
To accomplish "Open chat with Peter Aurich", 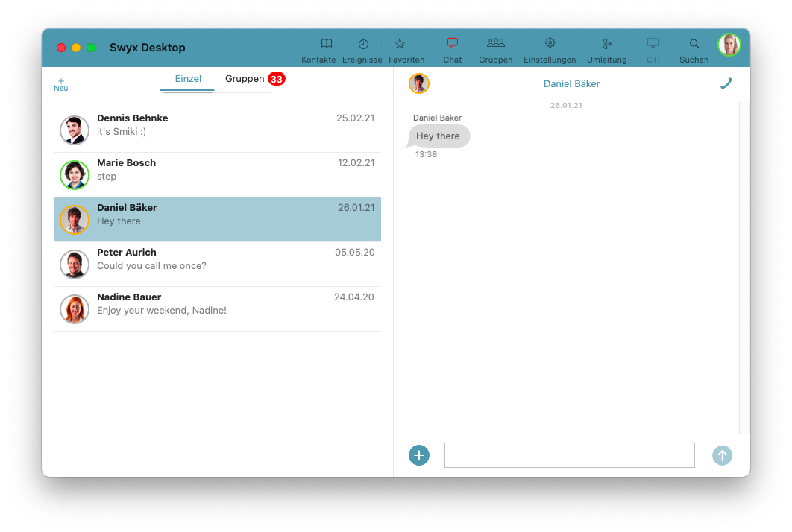I will (x=217, y=264).
